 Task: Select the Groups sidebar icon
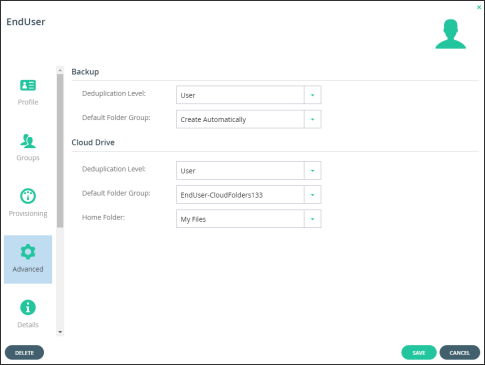tap(28, 141)
